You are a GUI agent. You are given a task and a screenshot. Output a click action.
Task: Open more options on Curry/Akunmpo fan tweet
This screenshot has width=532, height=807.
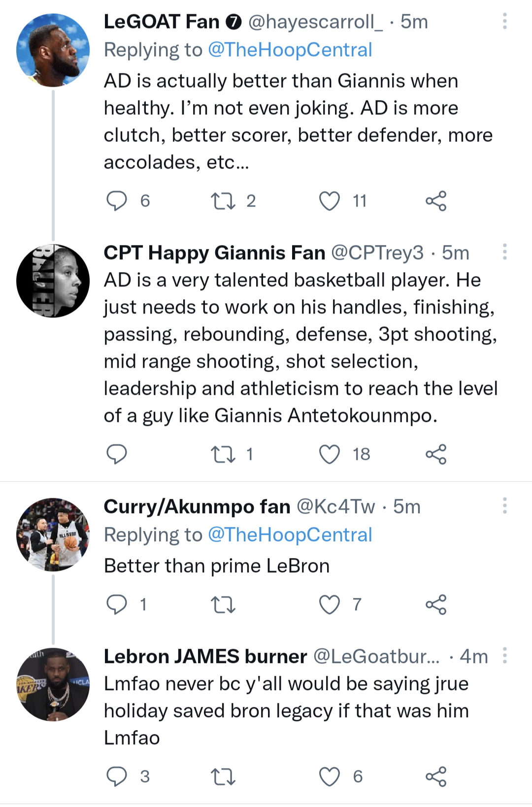(x=505, y=505)
